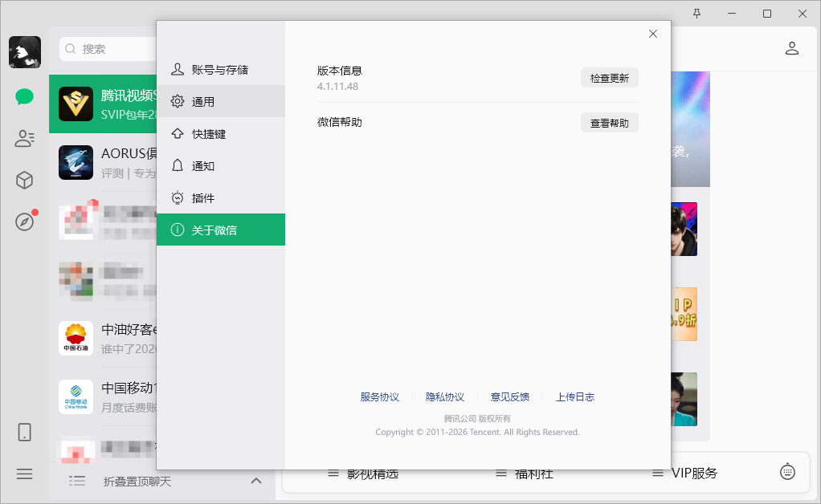This screenshot has height=504, width=821.
Task: Open the Discover compass icon
Action: 25,222
